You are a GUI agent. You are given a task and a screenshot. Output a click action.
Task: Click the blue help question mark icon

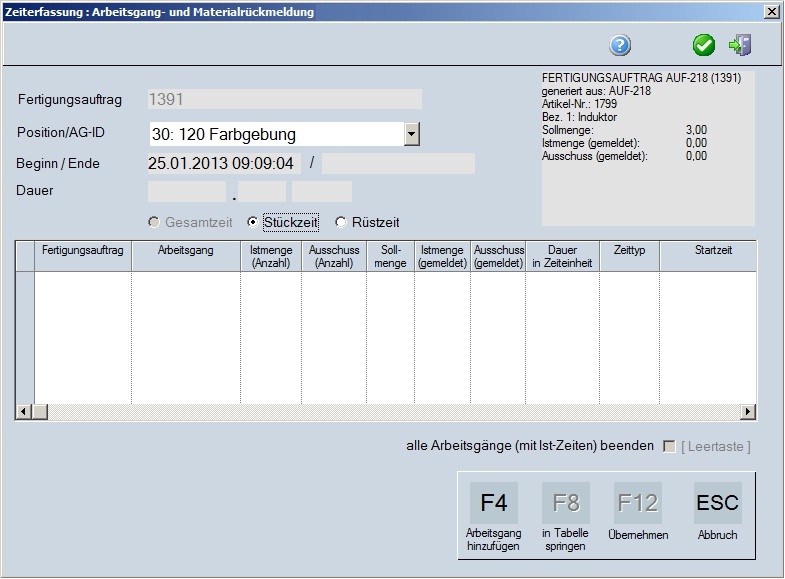pyautogui.click(x=621, y=45)
